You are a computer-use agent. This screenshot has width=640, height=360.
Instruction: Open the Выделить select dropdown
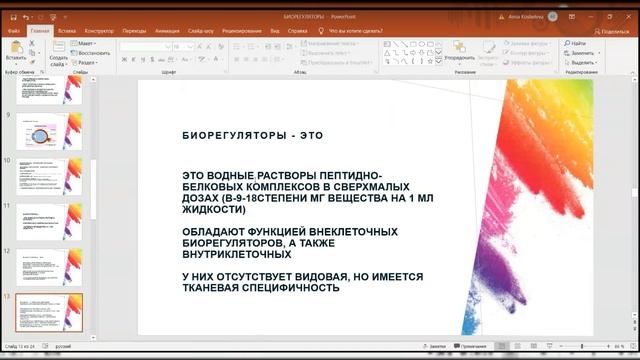pyautogui.click(x=581, y=62)
